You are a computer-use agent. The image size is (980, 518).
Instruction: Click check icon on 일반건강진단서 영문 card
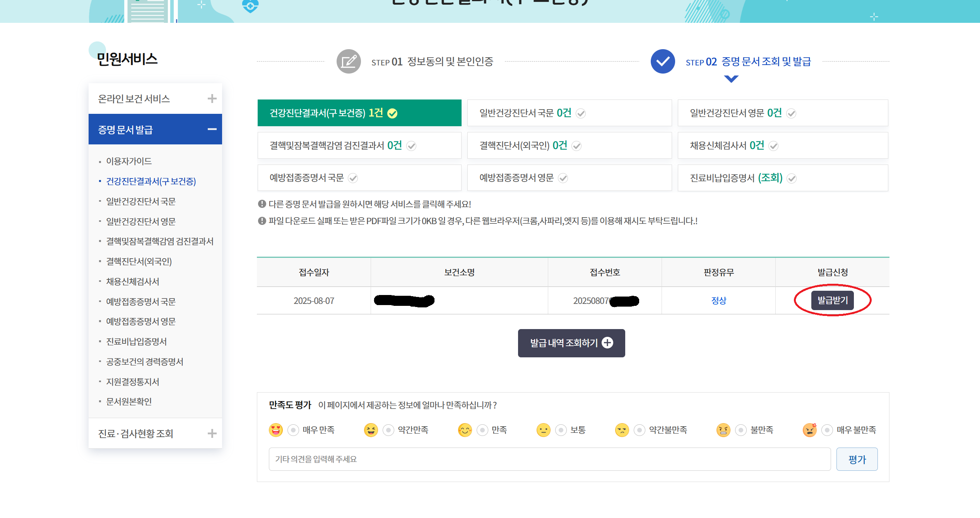[792, 113]
